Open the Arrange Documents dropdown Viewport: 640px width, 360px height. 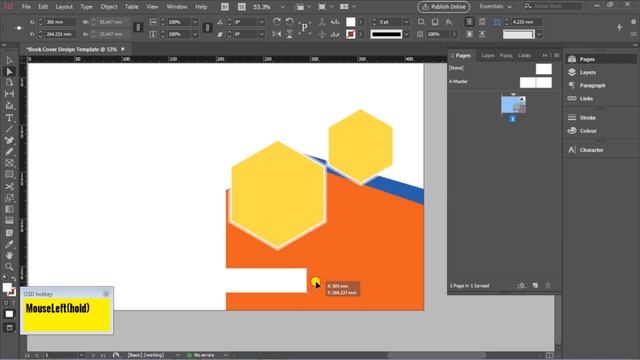click(x=347, y=7)
